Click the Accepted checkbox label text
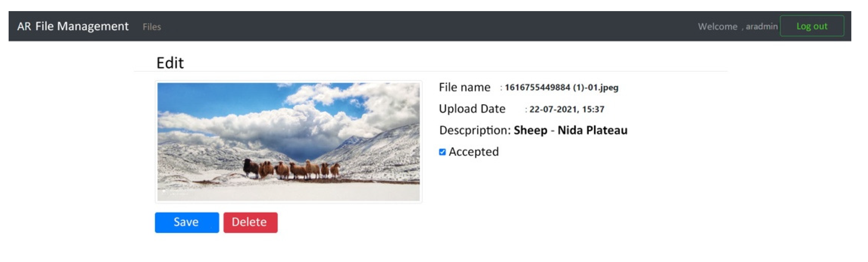This screenshot has width=868, height=262. pyautogui.click(x=473, y=152)
